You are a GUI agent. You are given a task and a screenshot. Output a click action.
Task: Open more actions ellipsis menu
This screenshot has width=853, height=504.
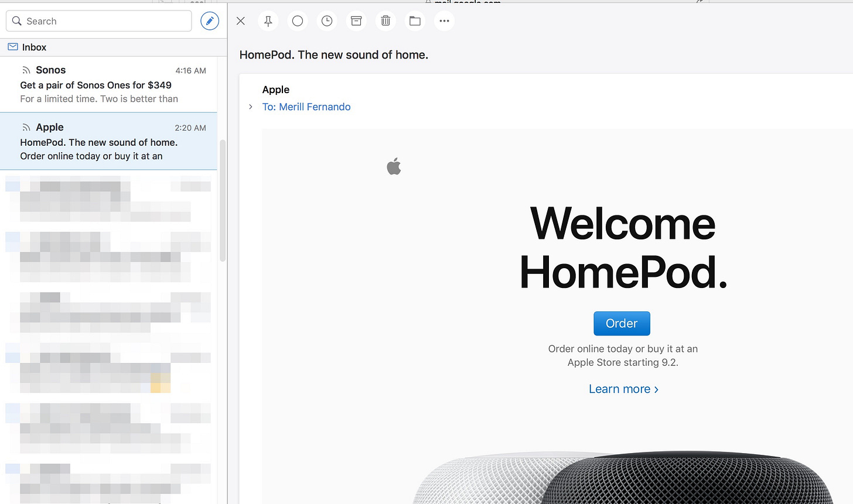pyautogui.click(x=444, y=21)
